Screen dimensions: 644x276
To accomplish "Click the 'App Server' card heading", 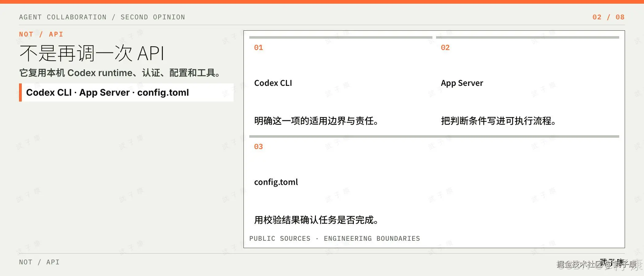I will coord(462,83).
